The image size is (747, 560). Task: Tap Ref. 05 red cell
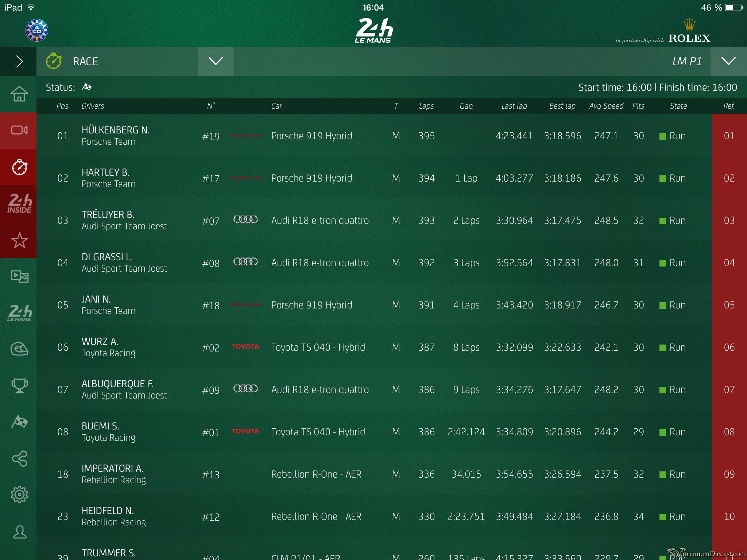(x=729, y=305)
